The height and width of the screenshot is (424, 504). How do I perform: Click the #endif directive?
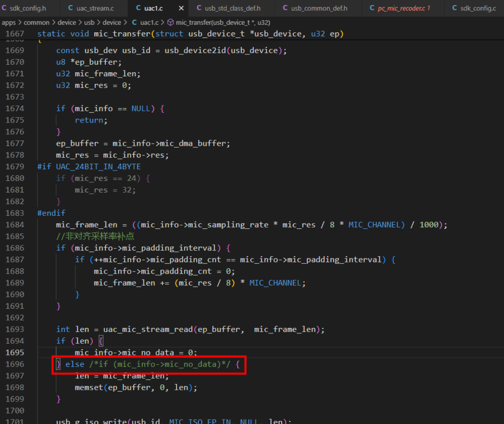tap(51, 213)
